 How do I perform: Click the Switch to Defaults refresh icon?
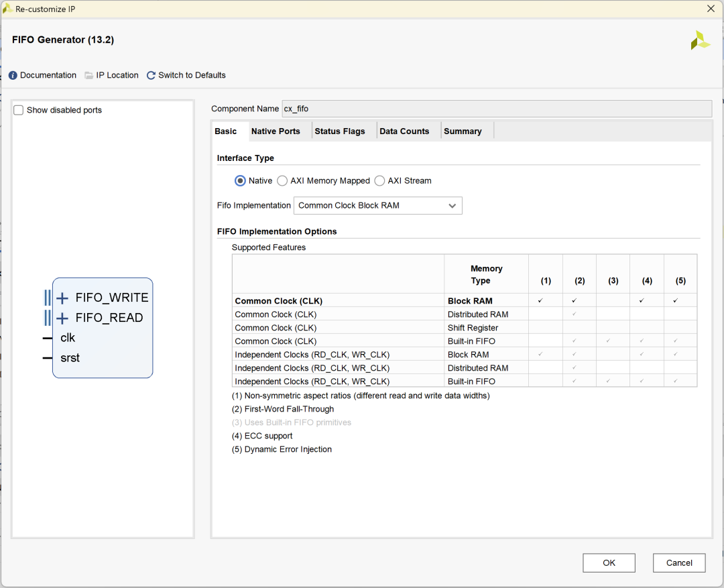(151, 76)
